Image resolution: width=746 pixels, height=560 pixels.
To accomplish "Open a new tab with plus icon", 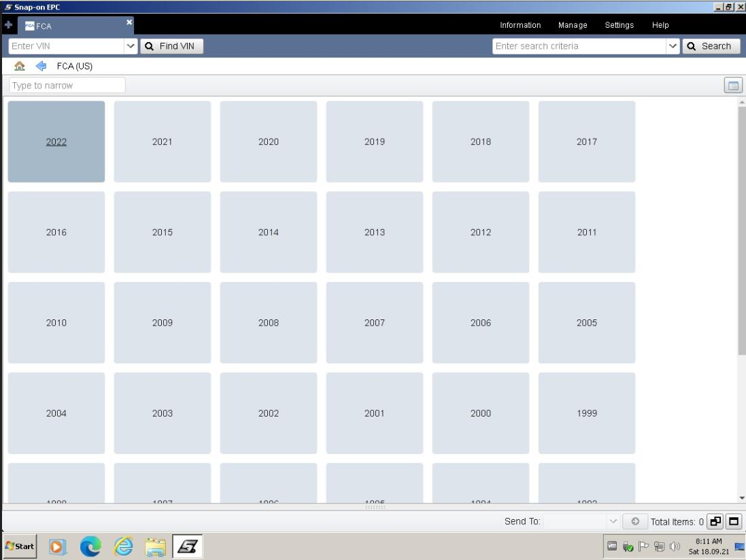I will tap(8, 24).
